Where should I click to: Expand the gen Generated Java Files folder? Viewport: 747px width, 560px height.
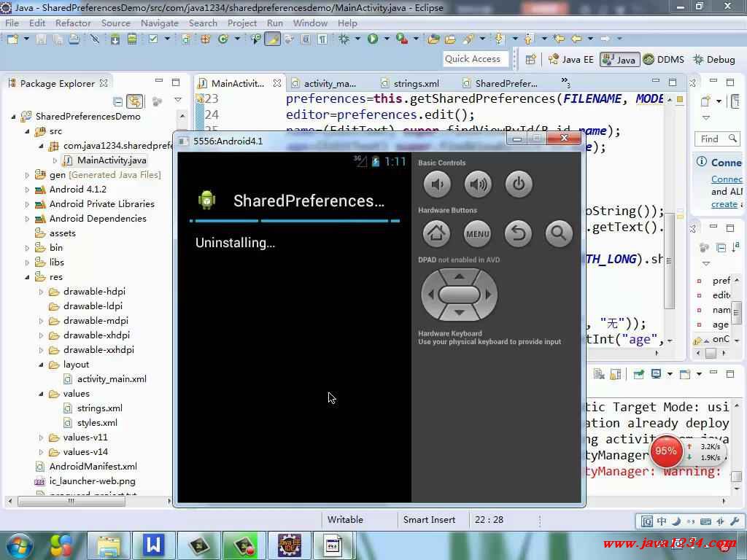click(28, 175)
